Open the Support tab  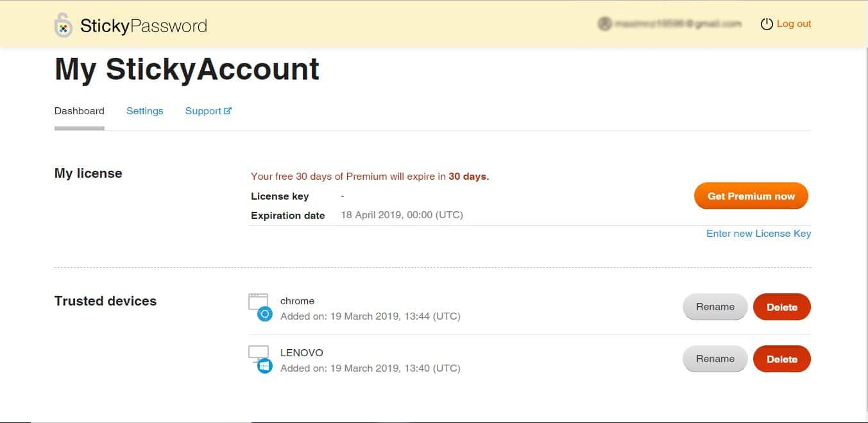(x=208, y=111)
